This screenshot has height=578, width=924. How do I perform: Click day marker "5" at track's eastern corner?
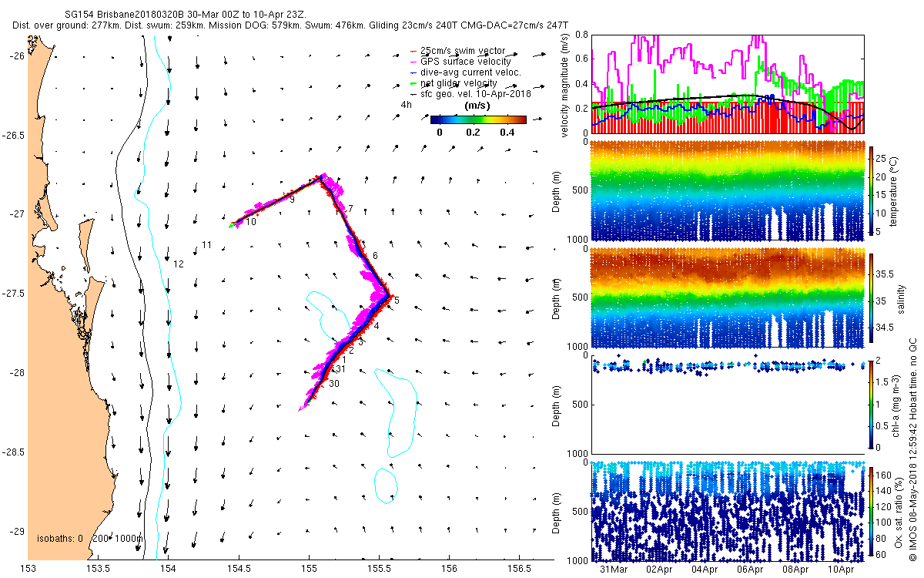coord(397,300)
